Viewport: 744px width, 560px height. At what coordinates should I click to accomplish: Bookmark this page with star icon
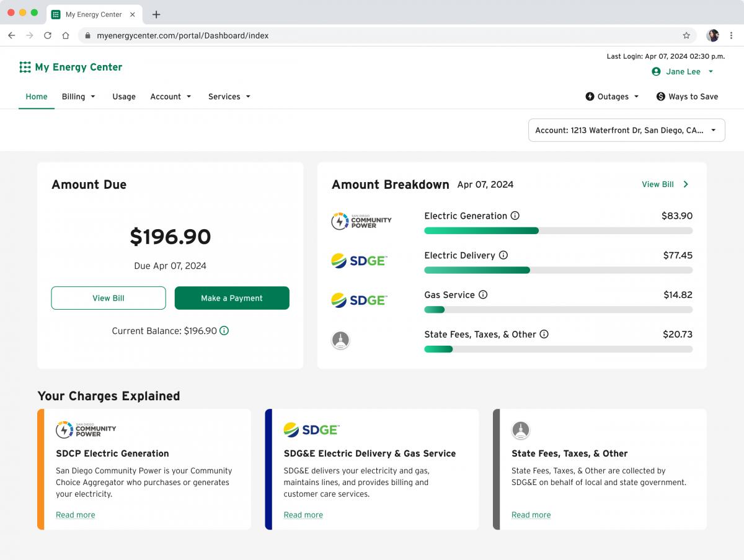686,35
